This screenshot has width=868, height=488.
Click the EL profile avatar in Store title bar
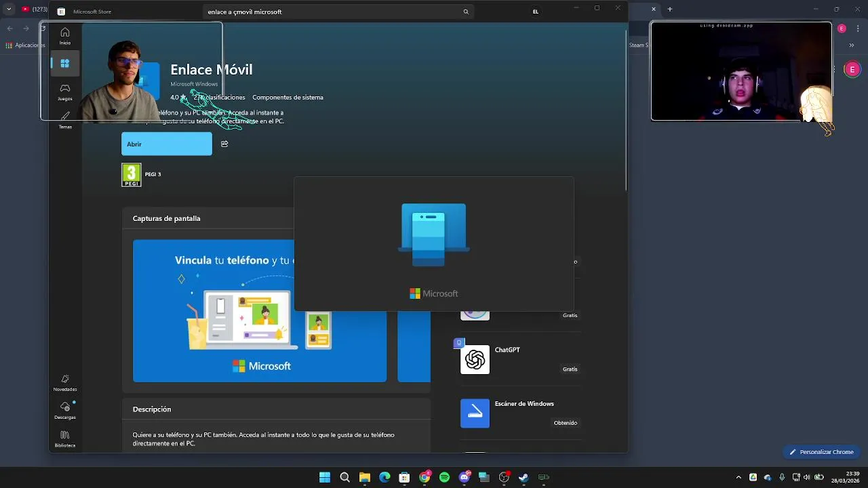(536, 12)
